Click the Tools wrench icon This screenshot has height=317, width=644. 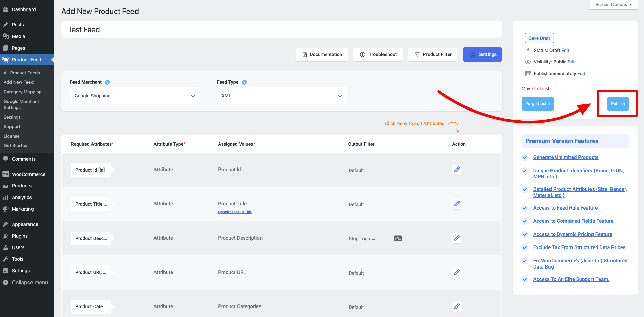pos(6,259)
